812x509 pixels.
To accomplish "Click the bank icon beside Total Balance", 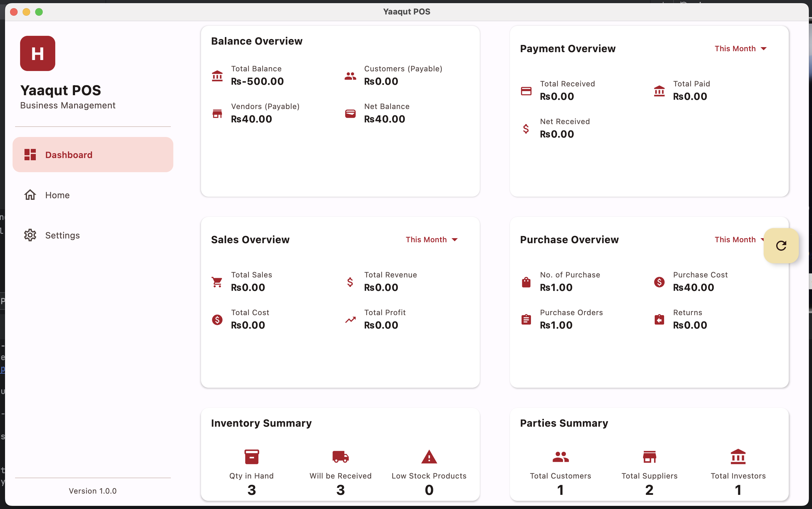I will pyautogui.click(x=217, y=76).
